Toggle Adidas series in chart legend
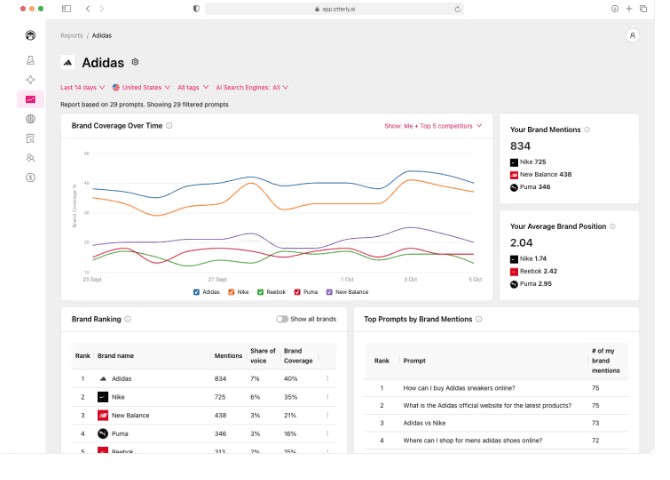Viewport: 670px width, 480px height. [x=206, y=292]
